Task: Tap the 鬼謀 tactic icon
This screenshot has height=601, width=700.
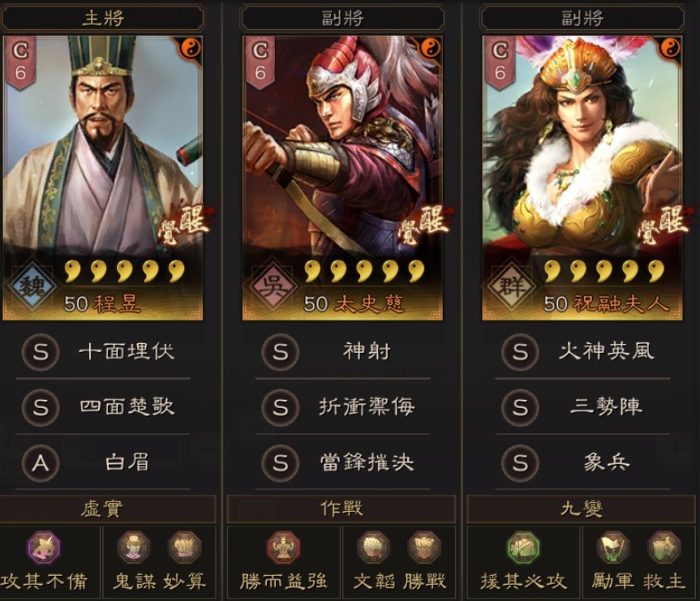Action: pos(134,547)
